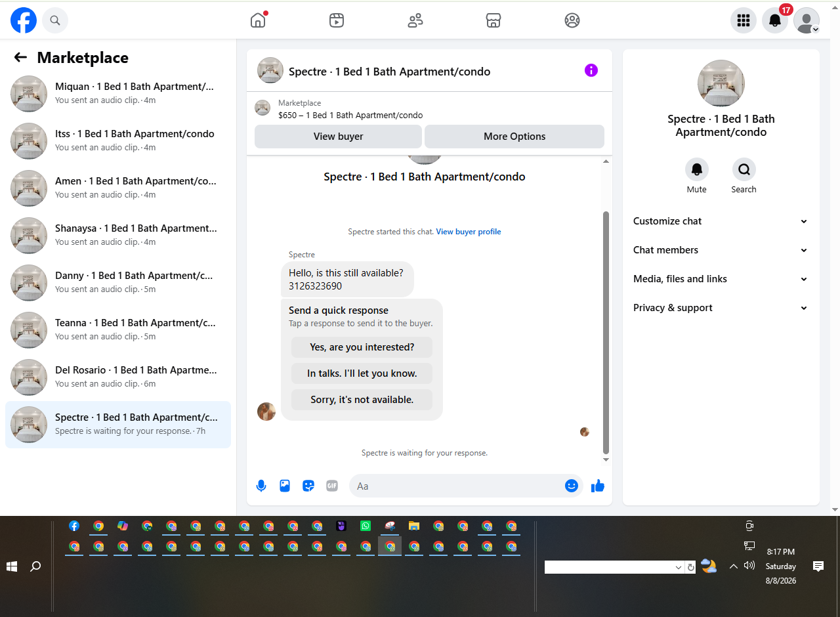Open the Miquan apartment conversation

[x=118, y=94]
